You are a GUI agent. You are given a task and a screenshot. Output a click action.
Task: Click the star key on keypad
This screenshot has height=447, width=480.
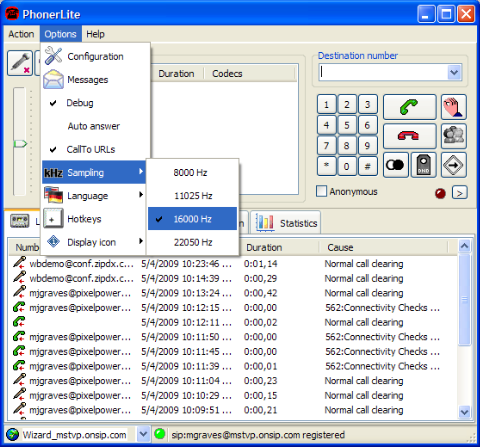[x=326, y=166]
